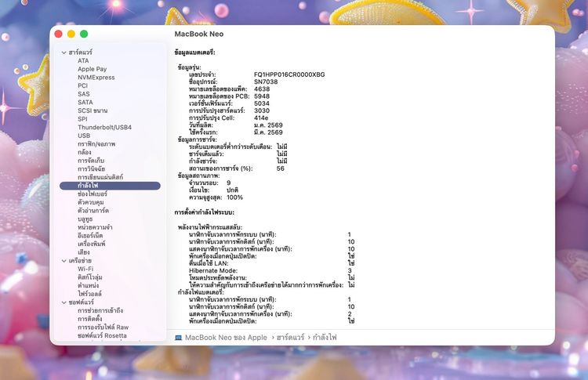Select อีเธอร์เน็ต in the sidebar
Image resolution: width=588 pixels, height=380 pixels.
point(90,235)
